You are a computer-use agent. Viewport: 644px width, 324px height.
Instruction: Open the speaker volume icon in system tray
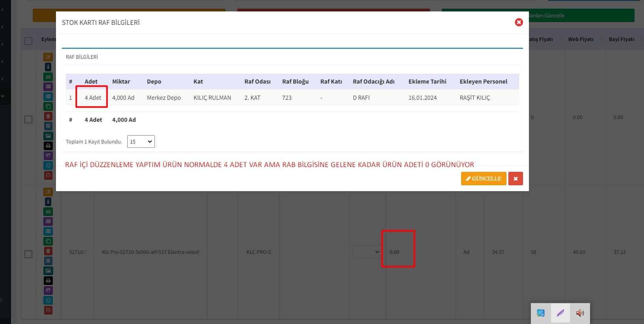(x=580, y=313)
